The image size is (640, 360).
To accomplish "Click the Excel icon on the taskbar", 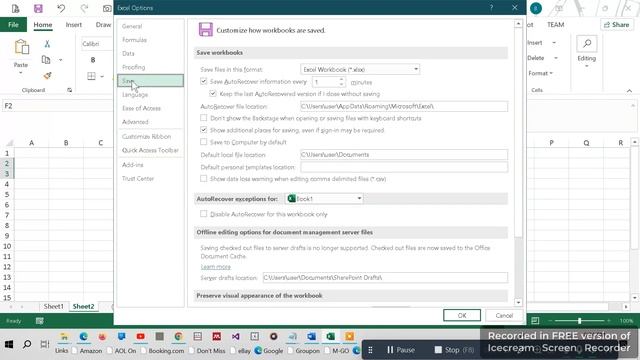I will click(331, 336).
